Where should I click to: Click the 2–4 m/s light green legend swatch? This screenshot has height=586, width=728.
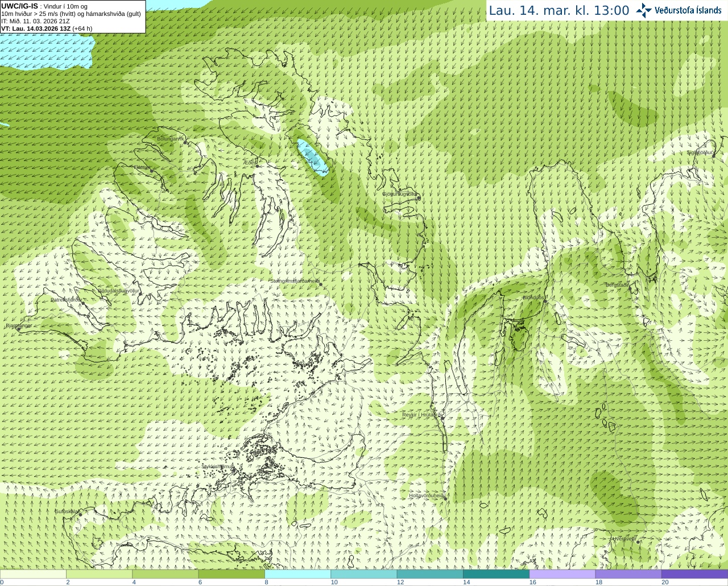point(100,574)
